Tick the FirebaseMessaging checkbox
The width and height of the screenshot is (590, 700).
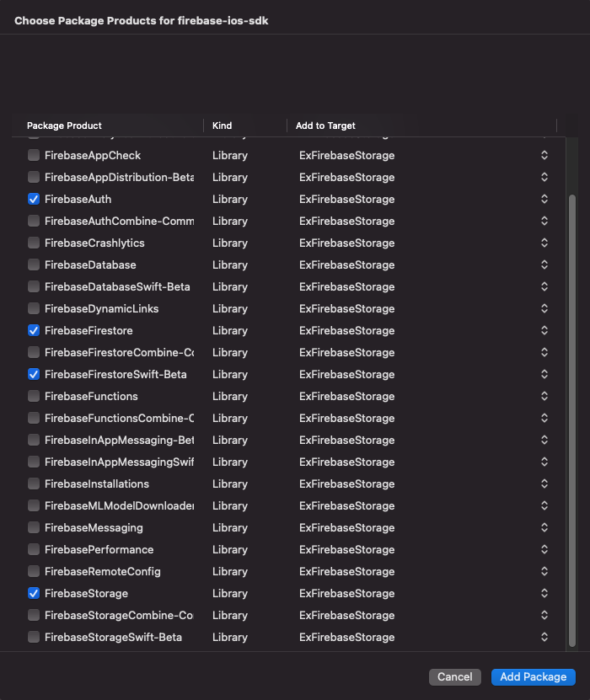[34, 526]
